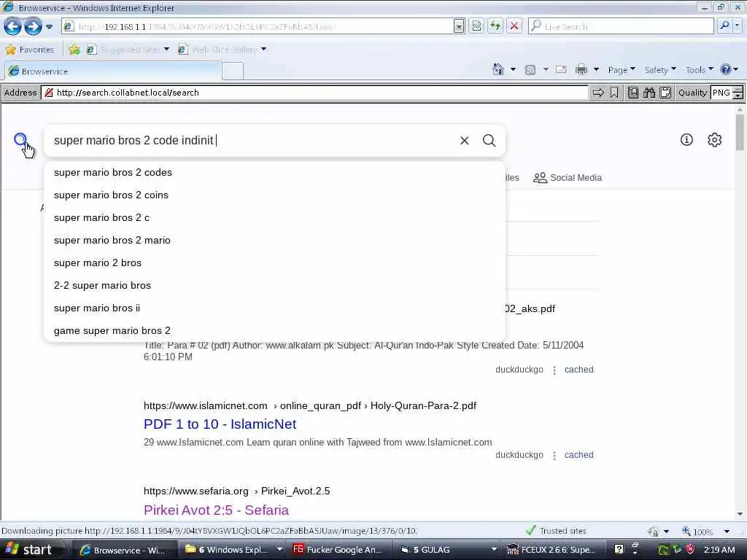Select suggestion 'game super mario bros 2'
Image resolution: width=747 pixels, height=560 pixels.
[x=274, y=330]
